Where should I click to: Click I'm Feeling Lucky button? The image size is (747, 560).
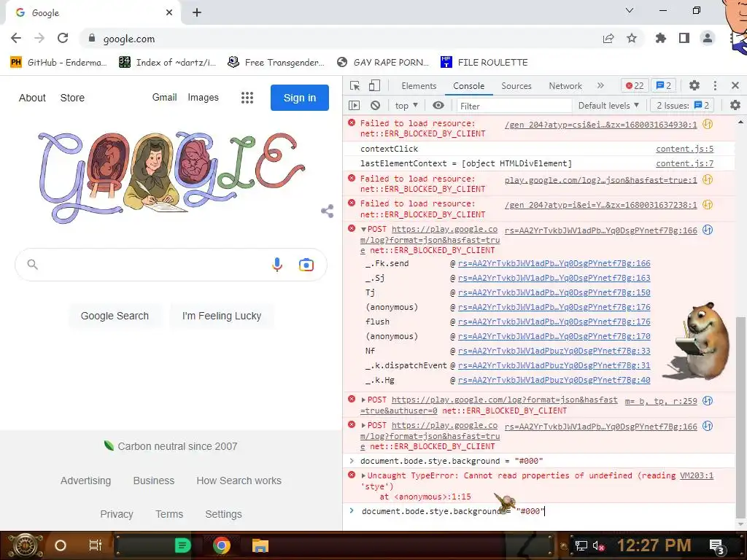[222, 316]
